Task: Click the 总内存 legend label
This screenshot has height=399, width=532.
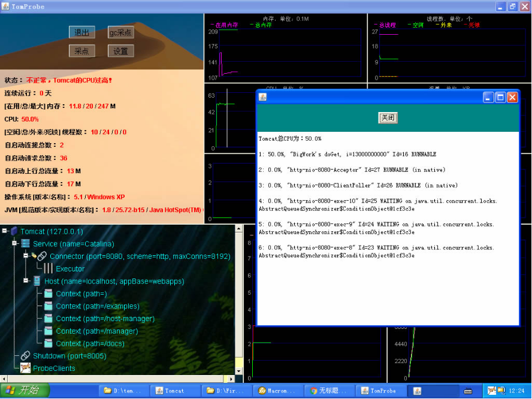Action: coord(263,25)
